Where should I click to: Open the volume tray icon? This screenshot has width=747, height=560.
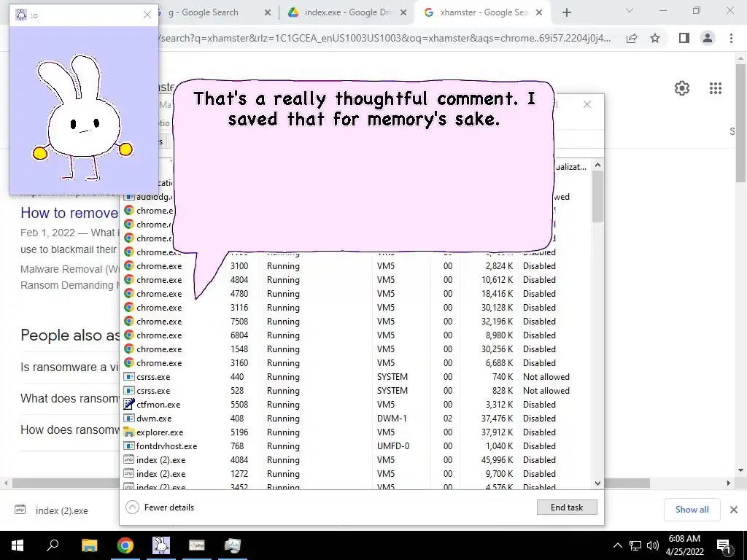pos(653,545)
